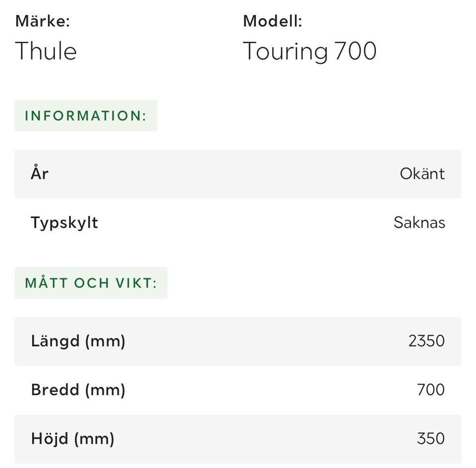Screen dimensions: 476x468
Task: Select the Touring 700 model name
Action: coord(309,52)
